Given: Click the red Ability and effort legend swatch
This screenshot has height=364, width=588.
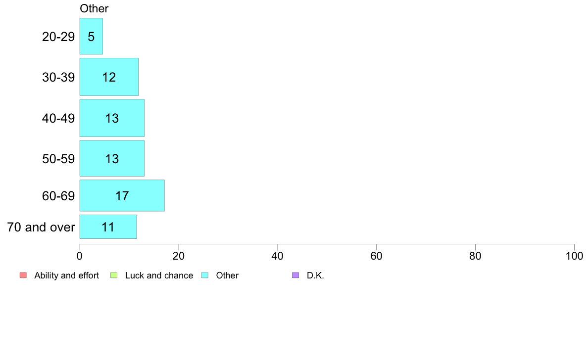Looking at the screenshot, I should (23, 275).
